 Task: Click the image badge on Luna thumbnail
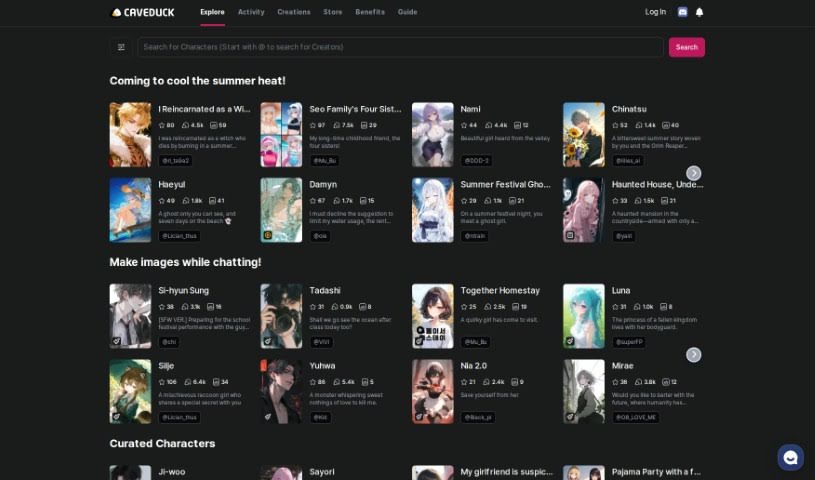coord(570,341)
